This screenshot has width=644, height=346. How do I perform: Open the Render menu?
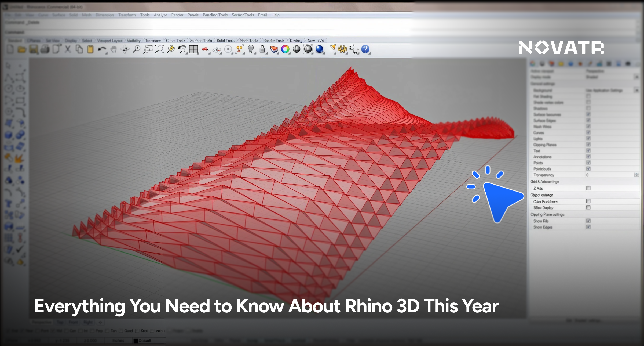[x=177, y=15]
